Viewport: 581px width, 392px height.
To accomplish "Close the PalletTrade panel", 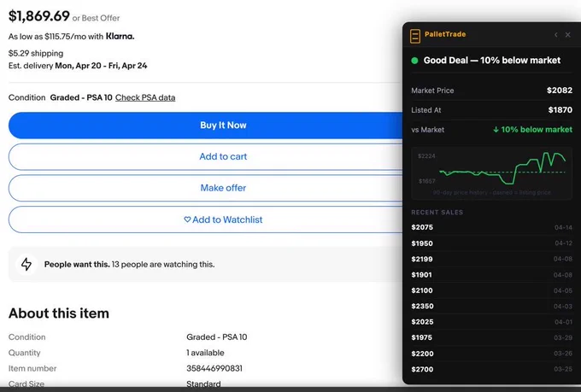I will 567,35.
